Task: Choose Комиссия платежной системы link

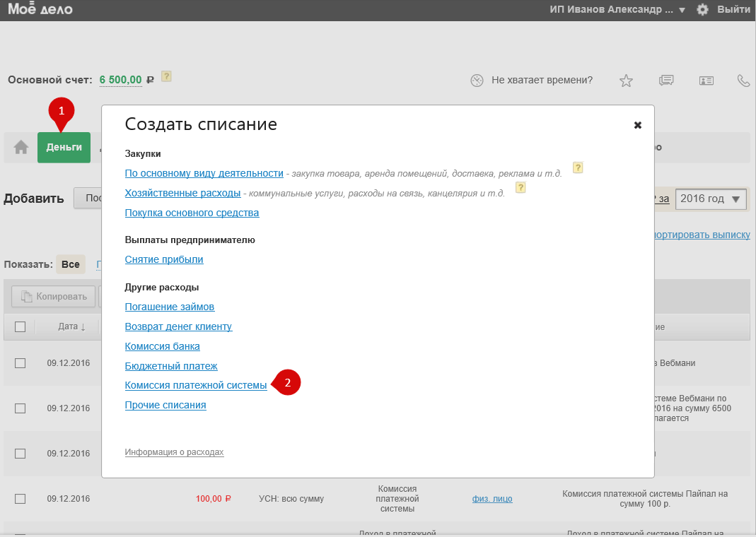Action: 196,385
